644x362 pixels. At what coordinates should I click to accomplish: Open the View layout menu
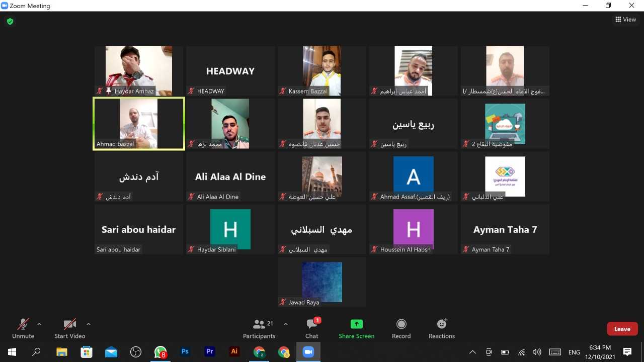625,20
